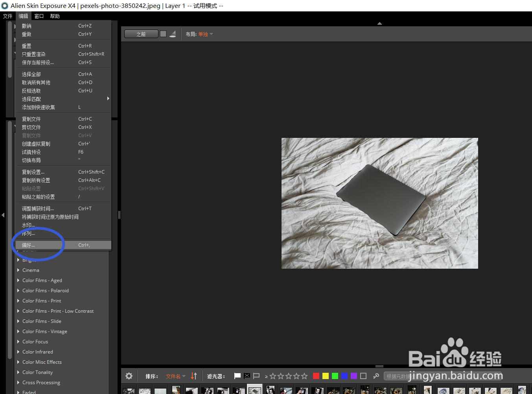Open the 文件 menu
This screenshot has height=394, width=532.
pyautogui.click(x=7, y=16)
